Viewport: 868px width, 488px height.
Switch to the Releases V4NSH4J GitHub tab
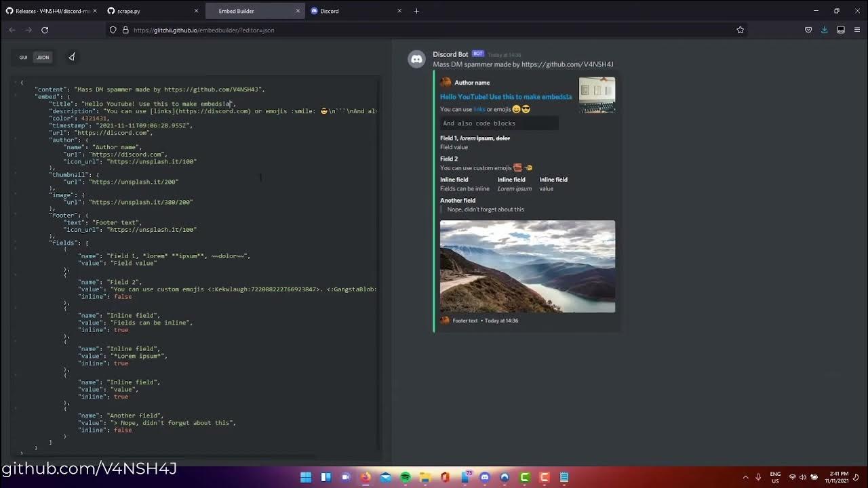[x=52, y=11]
